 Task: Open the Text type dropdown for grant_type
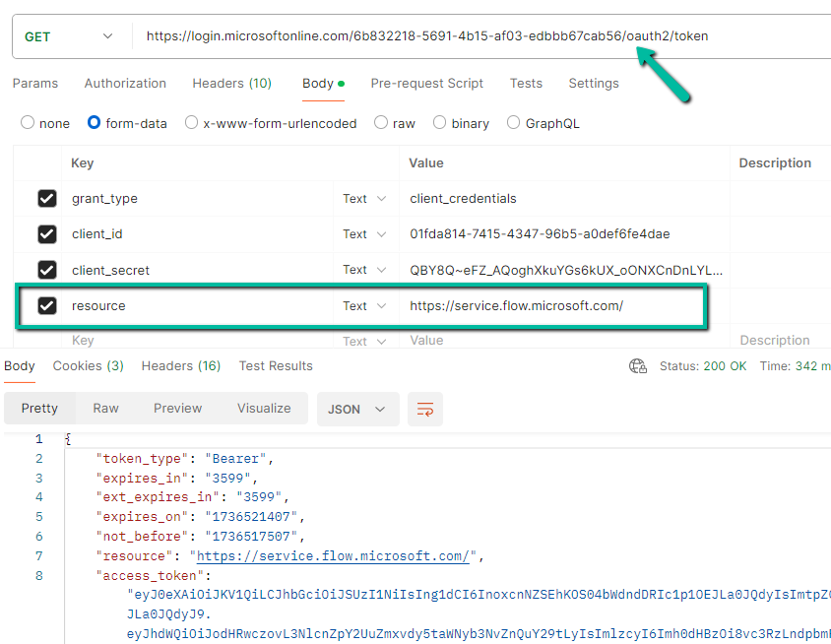364,199
